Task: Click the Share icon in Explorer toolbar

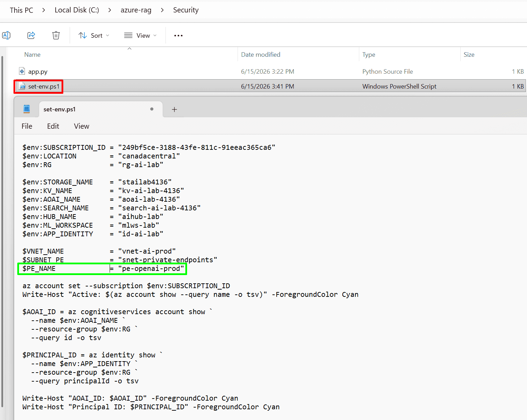Action: [x=31, y=35]
